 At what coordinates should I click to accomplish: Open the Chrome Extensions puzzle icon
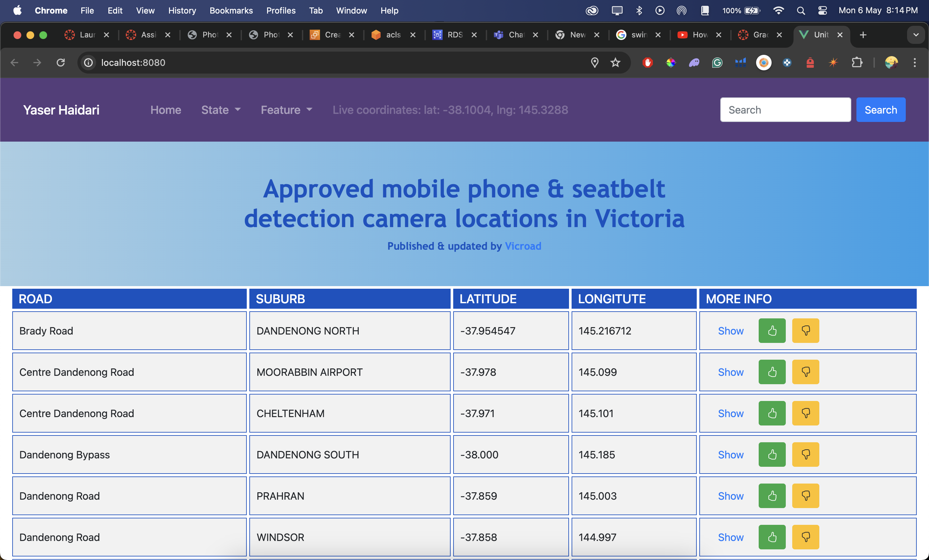(857, 62)
